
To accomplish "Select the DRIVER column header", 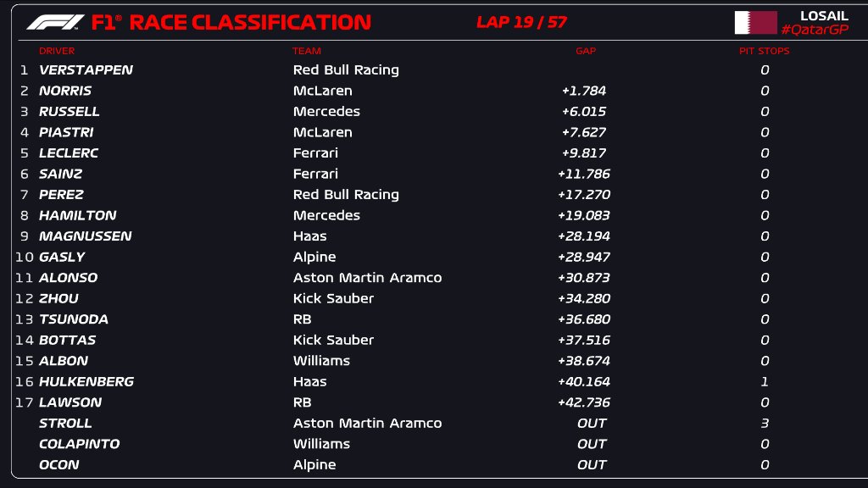I will click(57, 51).
